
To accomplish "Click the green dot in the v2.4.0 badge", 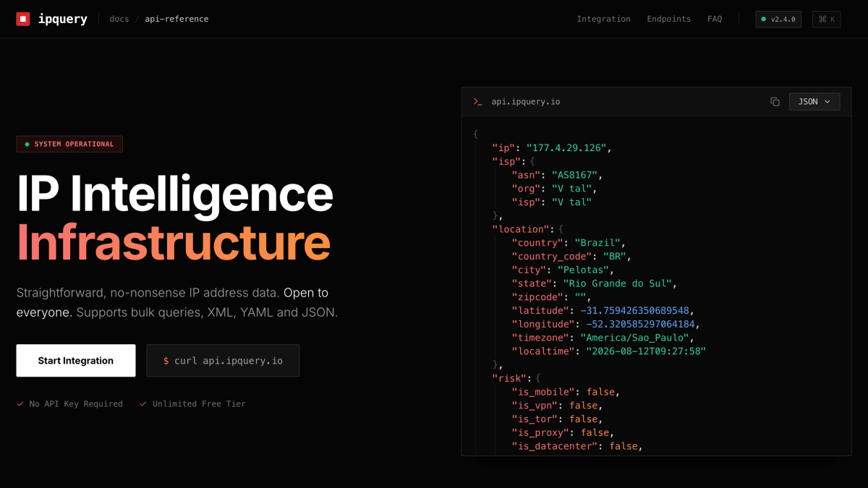I will pyautogui.click(x=763, y=20).
